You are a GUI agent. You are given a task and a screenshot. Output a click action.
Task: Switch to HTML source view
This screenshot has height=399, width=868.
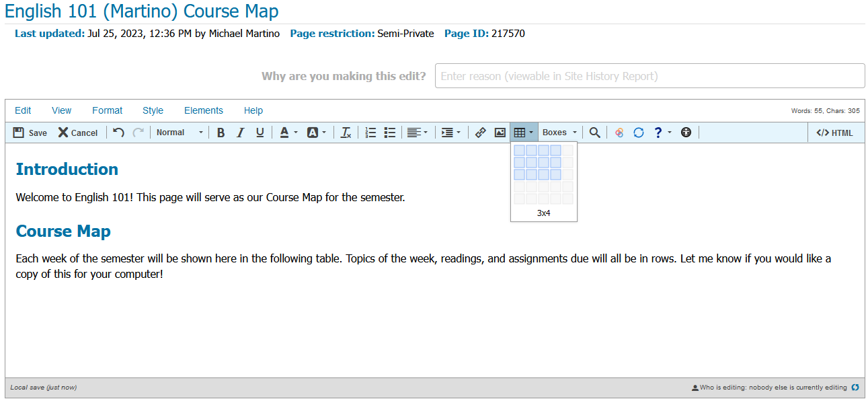pyautogui.click(x=834, y=133)
